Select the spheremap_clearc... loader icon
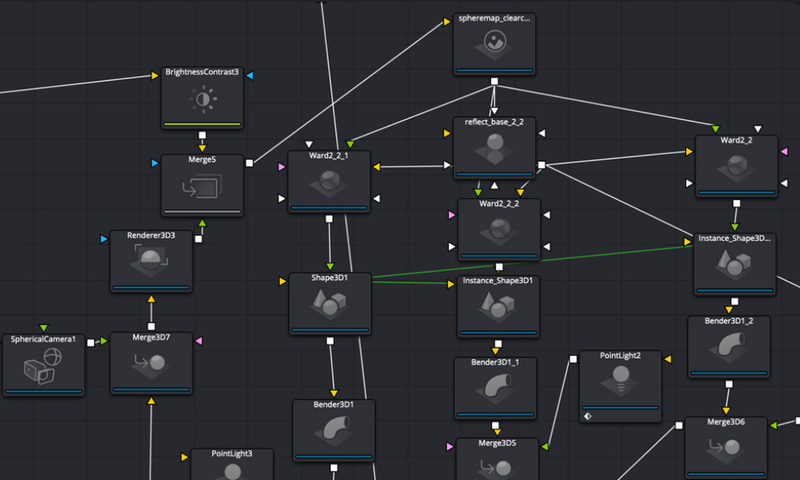Screen dimensions: 800x480 494,43
